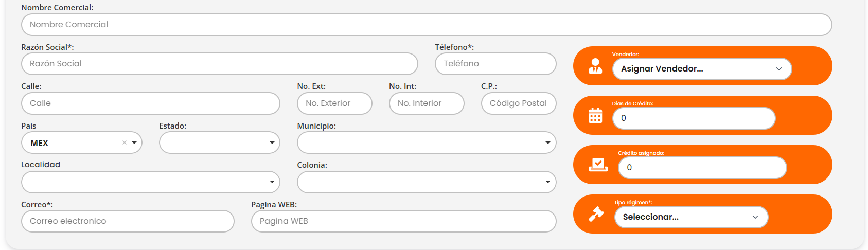Click the calendar icon for credit days
The width and height of the screenshot is (868, 250).
(595, 116)
